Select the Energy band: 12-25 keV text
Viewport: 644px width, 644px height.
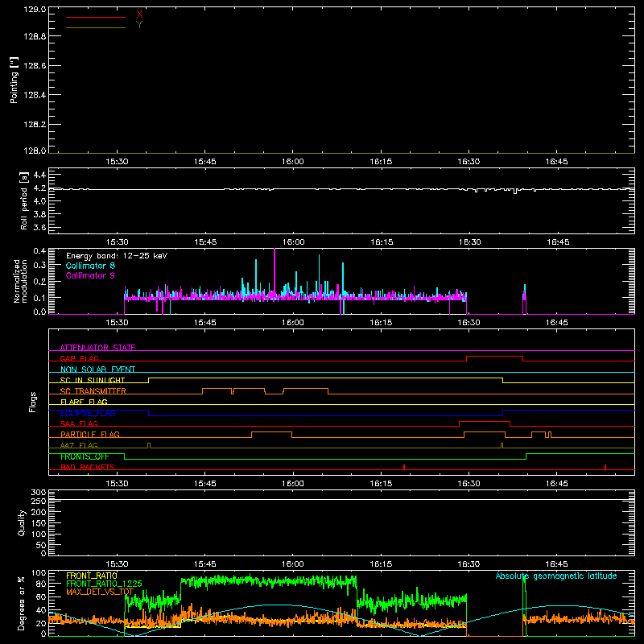click(117, 256)
